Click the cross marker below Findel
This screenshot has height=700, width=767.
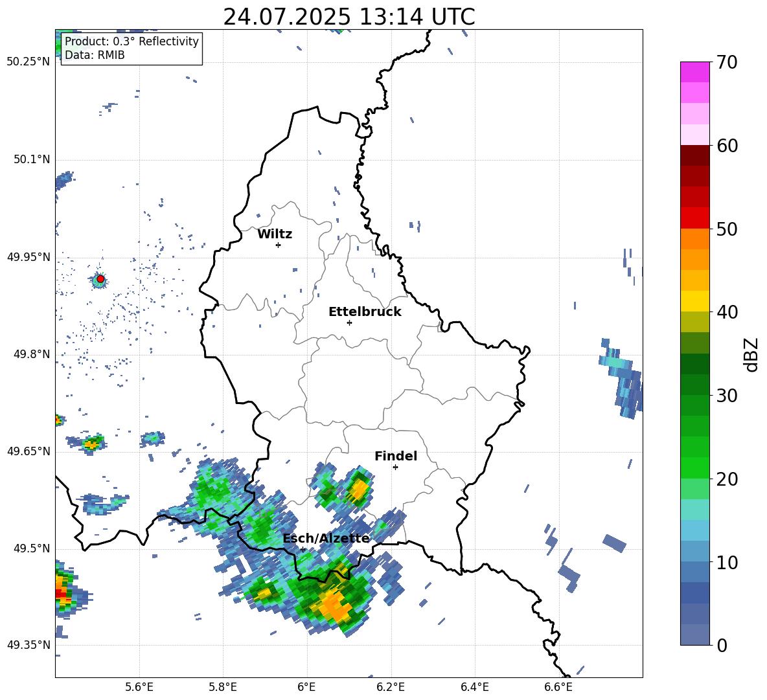[x=395, y=468]
